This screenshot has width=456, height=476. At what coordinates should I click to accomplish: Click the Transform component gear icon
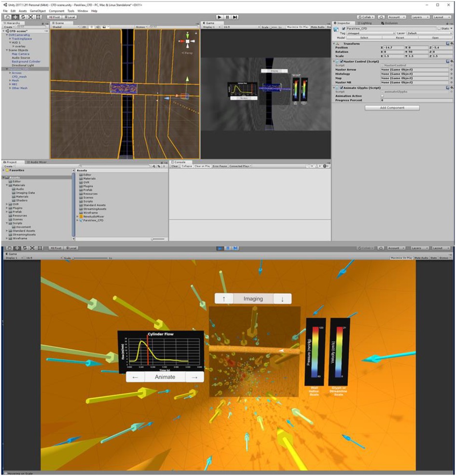pyautogui.click(x=452, y=44)
